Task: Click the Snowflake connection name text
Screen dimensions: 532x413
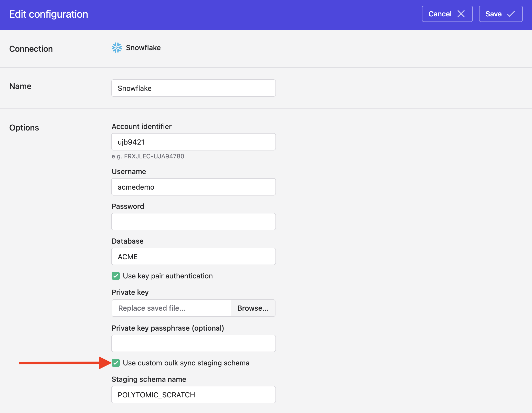Action: click(x=143, y=48)
